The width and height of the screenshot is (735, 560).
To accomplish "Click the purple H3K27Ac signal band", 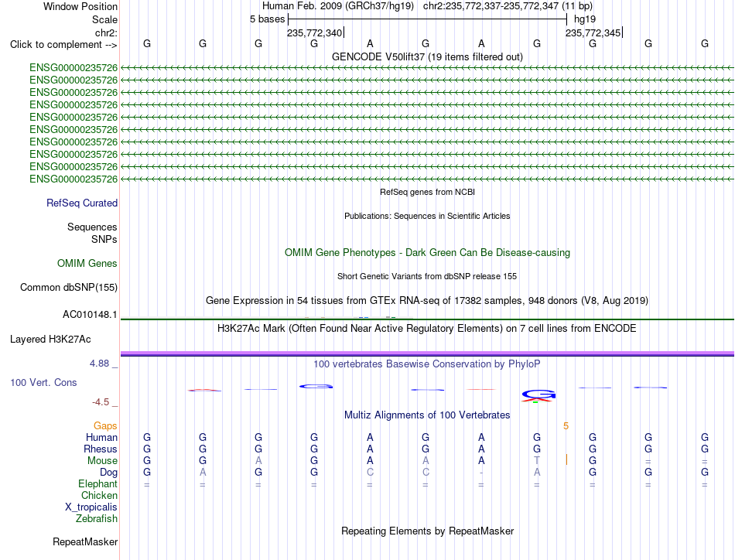I will 427,353.
